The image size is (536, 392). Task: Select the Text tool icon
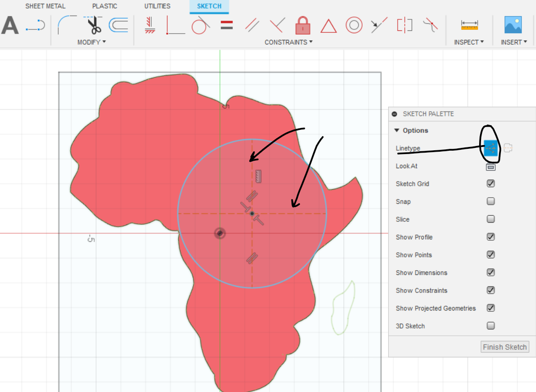[x=10, y=25]
